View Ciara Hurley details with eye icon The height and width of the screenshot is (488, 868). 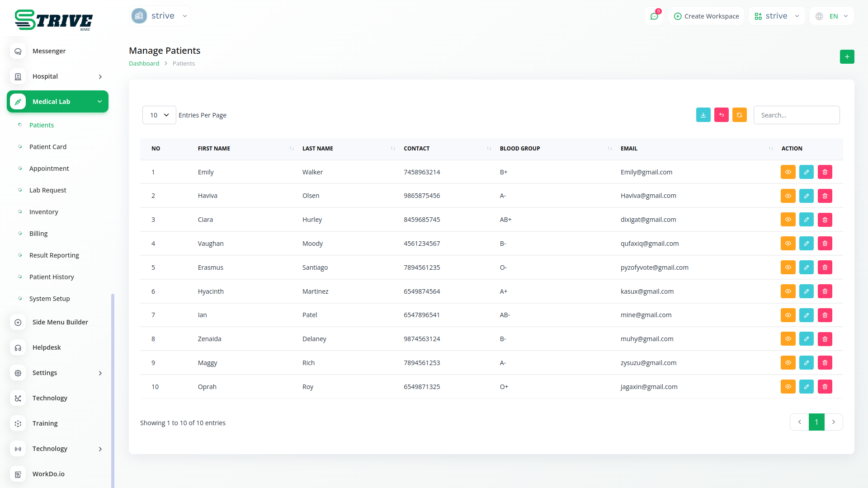(788, 220)
